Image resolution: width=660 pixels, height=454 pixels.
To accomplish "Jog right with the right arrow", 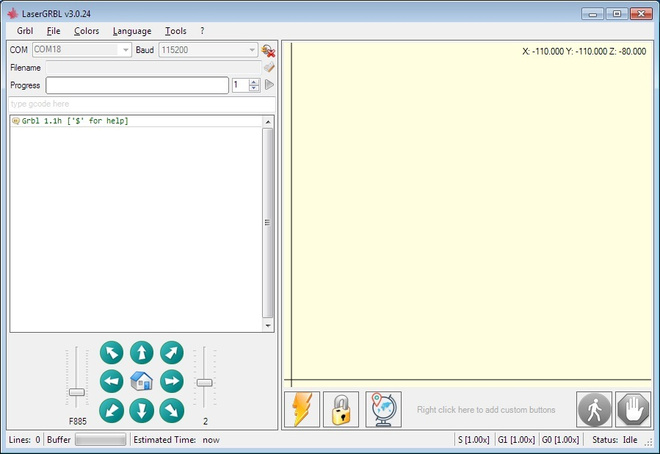I will pos(172,381).
